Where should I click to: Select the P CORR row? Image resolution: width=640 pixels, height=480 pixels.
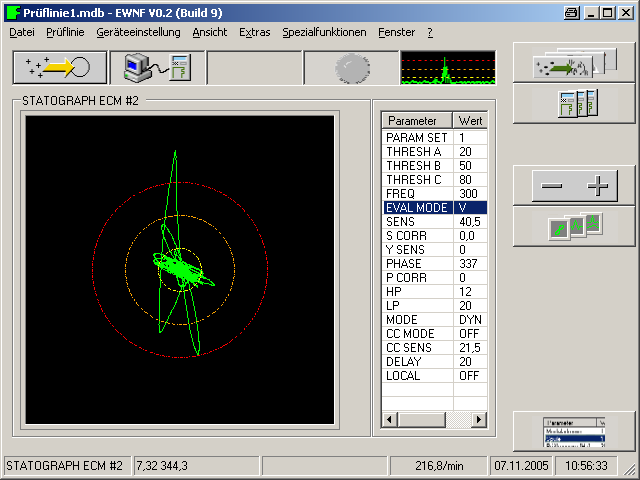click(x=435, y=278)
